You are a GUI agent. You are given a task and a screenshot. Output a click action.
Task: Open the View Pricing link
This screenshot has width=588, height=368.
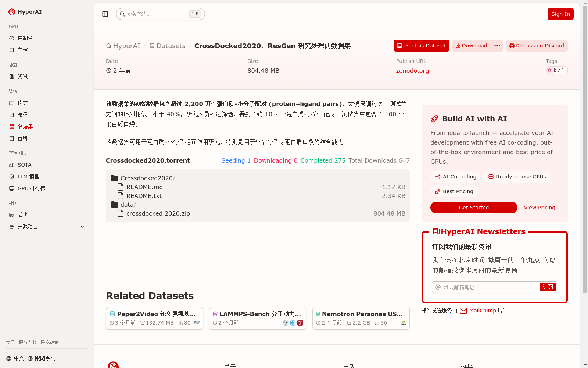[x=539, y=208]
